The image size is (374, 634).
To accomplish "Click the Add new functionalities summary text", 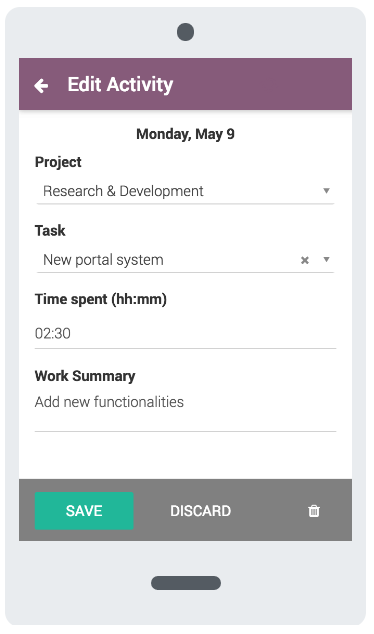I will (x=109, y=402).
